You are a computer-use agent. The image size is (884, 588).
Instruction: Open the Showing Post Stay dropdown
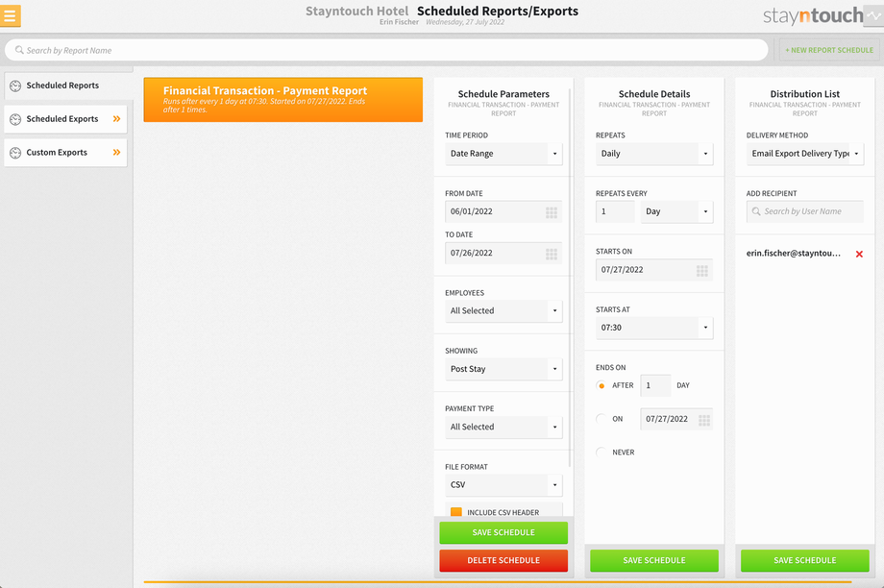pyautogui.click(x=503, y=369)
